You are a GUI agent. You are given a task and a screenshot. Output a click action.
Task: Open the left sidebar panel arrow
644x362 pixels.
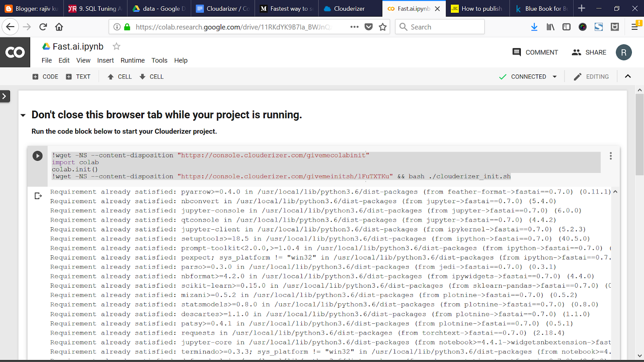click(x=4, y=96)
